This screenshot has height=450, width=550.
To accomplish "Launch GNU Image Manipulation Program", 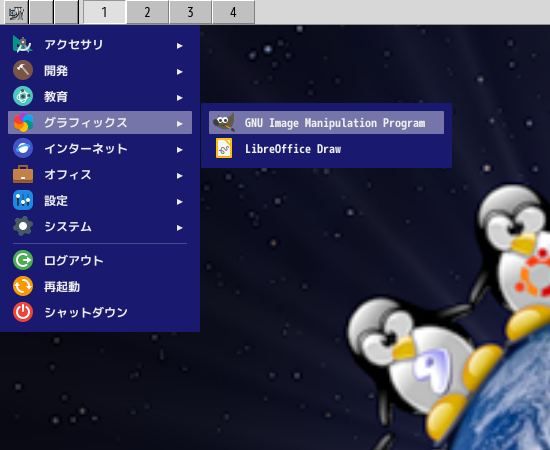I will coord(326,122).
